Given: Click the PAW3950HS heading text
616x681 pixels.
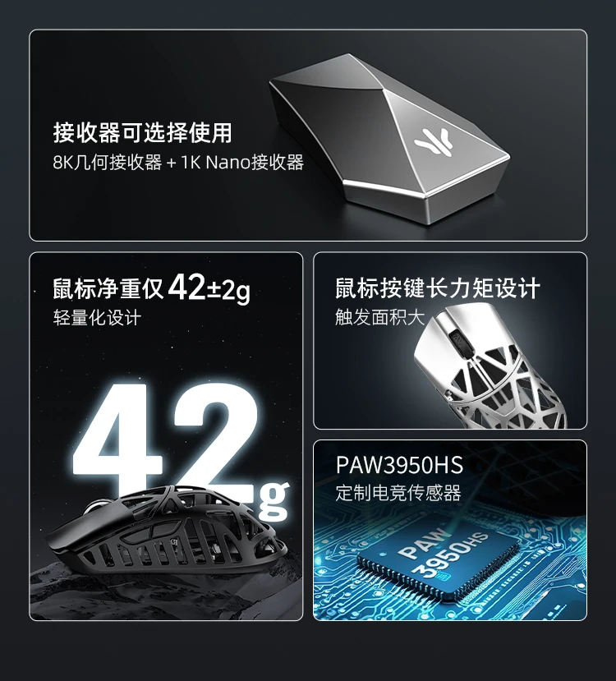Looking at the screenshot, I should tap(399, 465).
